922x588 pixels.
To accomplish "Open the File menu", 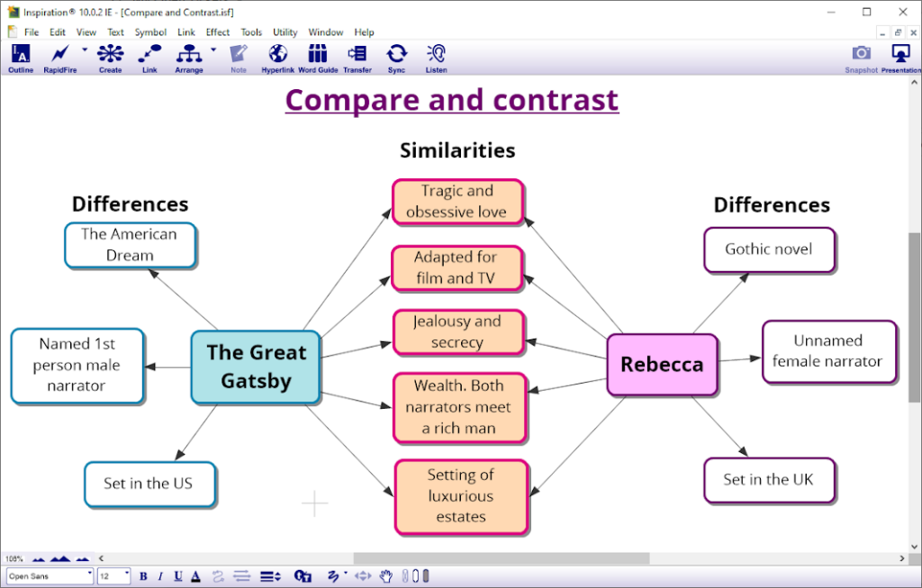I will pos(32,32).
